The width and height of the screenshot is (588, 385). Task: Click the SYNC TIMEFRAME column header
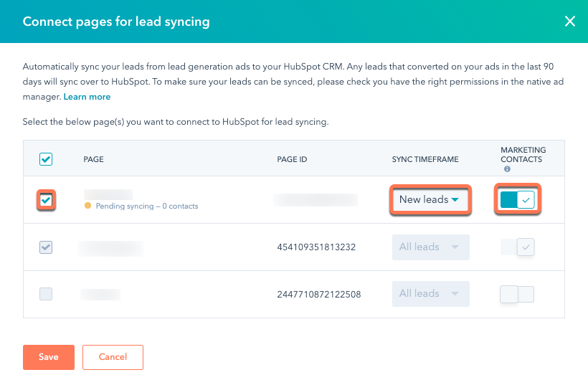click(x=425, y=159)
